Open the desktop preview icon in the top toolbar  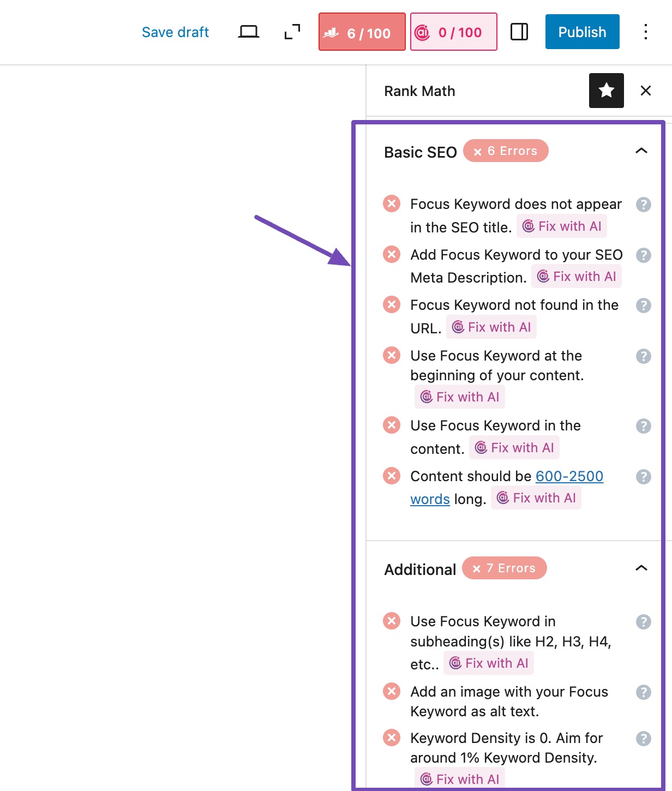249,32
